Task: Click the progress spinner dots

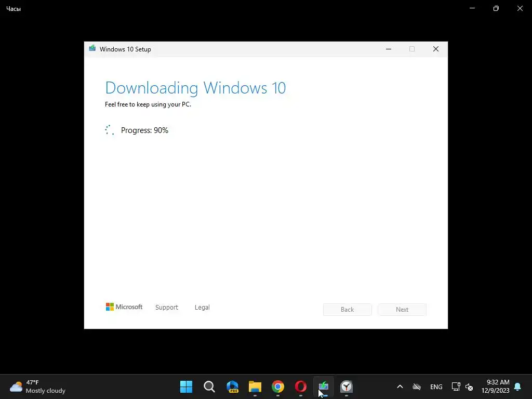Action: click(110, 130)
